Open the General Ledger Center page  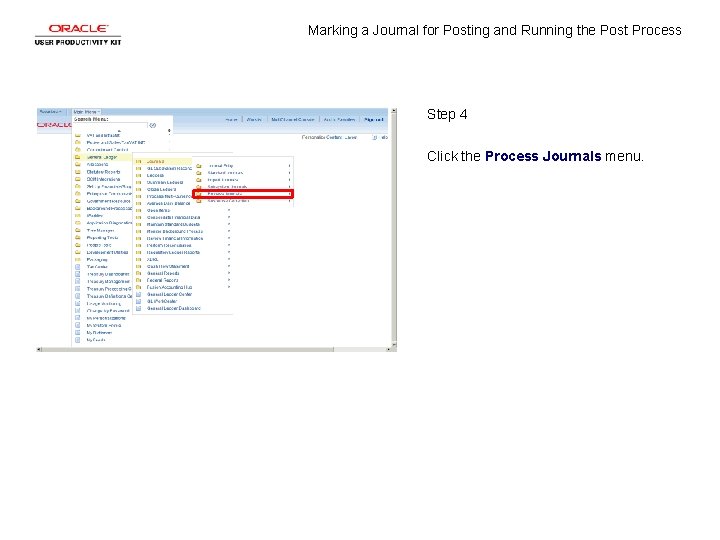(169, 294)
